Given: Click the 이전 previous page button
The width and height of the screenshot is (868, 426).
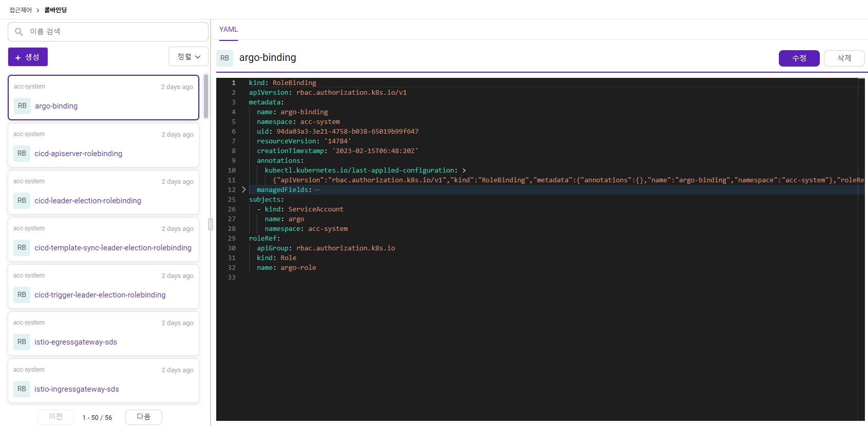Looking at the screenshot, I should point(55,417).
